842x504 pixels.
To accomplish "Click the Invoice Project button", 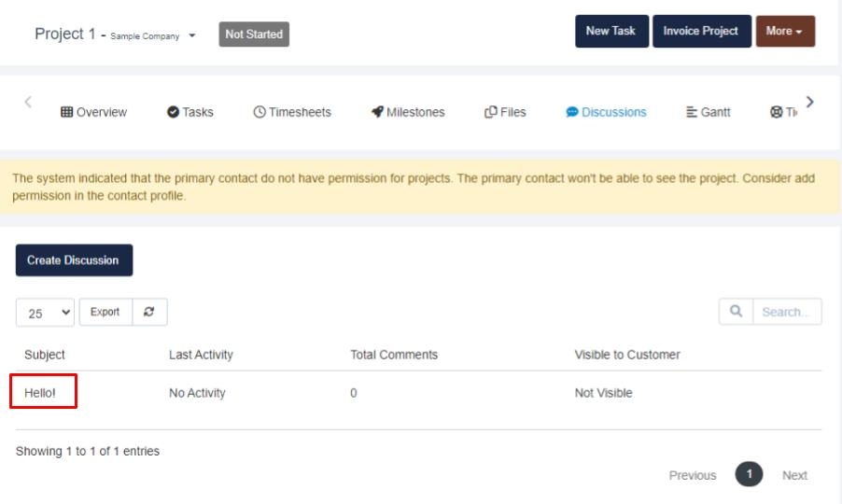I will click(x=700, y=31).
